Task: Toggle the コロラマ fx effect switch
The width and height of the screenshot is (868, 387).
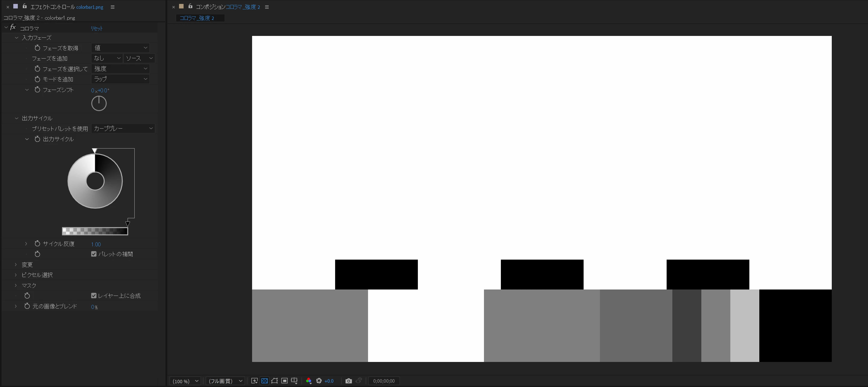Action: (13, 27)
